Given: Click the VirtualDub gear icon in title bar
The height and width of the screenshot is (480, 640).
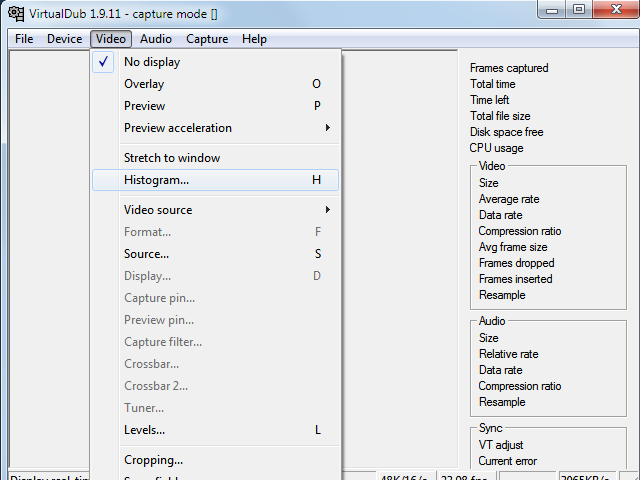Looking at the screenshot, I should tap(16, 13).
